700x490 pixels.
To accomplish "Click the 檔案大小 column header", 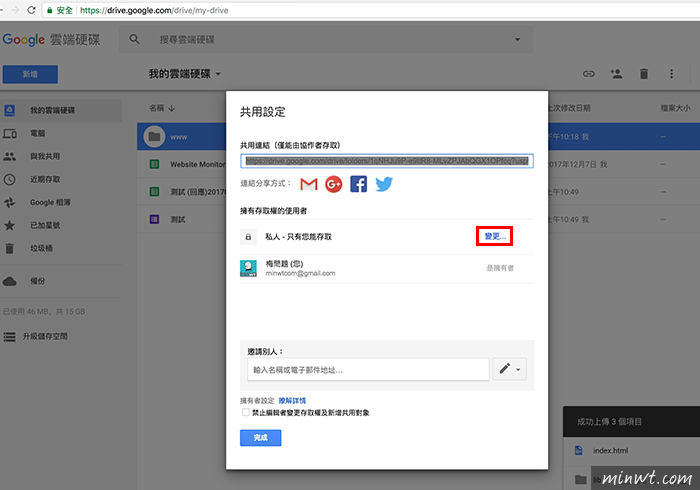I will pyautogui.click(x=675, y=108).
